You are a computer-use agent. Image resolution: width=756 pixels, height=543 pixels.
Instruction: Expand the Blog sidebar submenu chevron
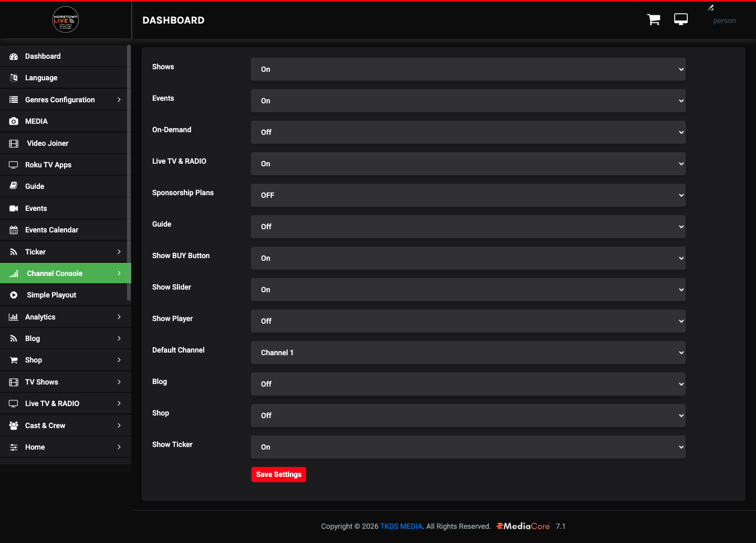pyautogui.click(x=119, y=338)
